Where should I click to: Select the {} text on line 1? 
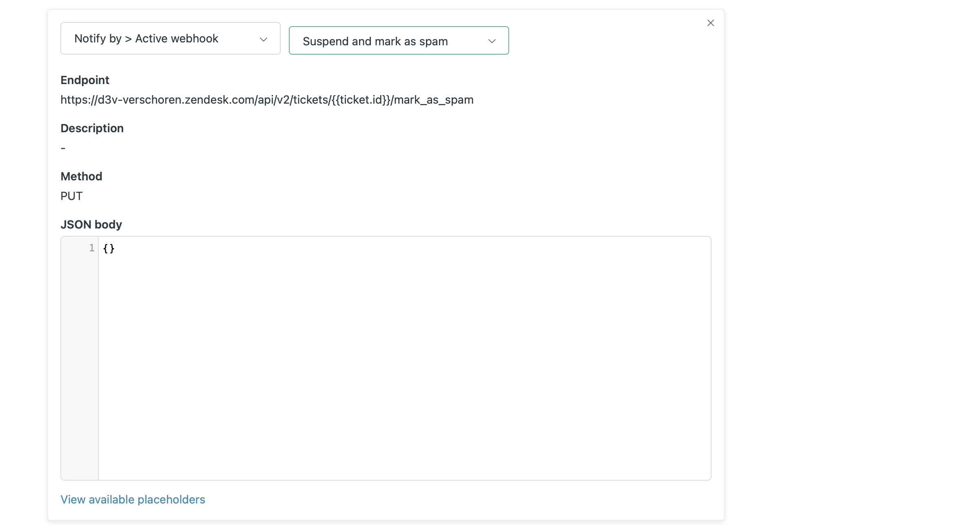tap(109, 248)
